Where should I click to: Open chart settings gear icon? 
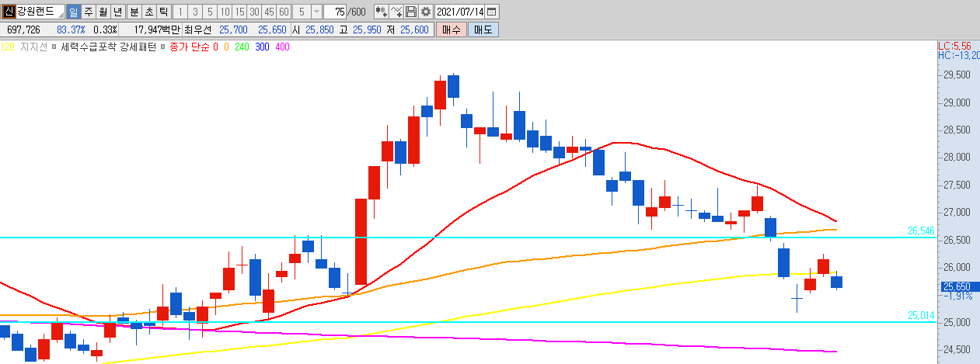tap(425, 12)
